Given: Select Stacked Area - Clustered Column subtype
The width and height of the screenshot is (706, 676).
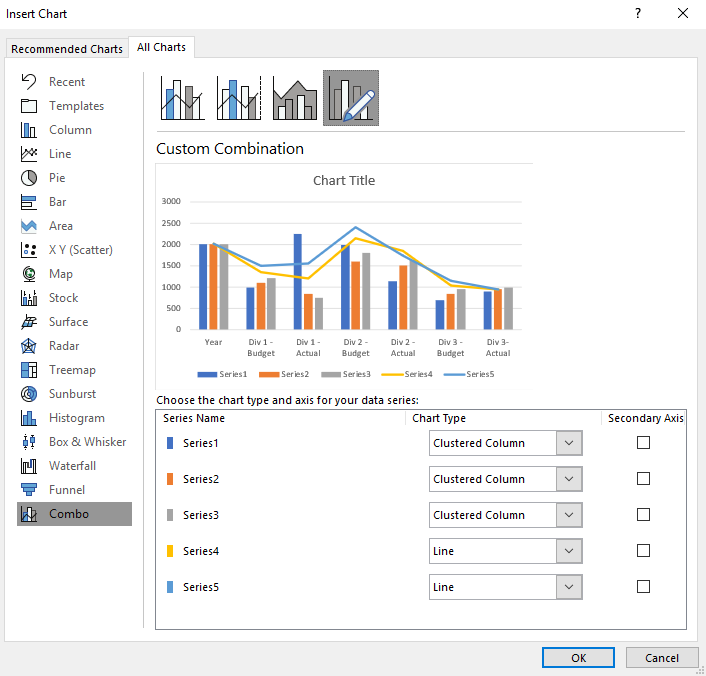Looking at the screenshot, I should tap(294, 98).
